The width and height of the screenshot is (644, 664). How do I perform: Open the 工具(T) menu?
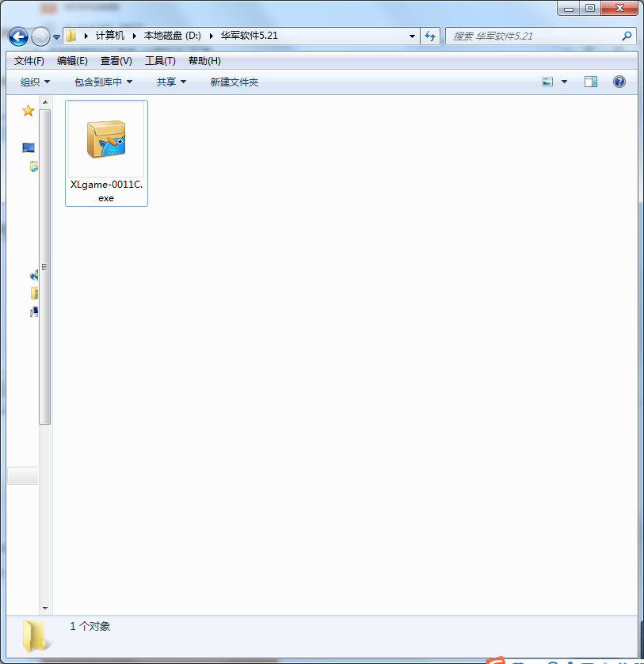pos(160,61)
